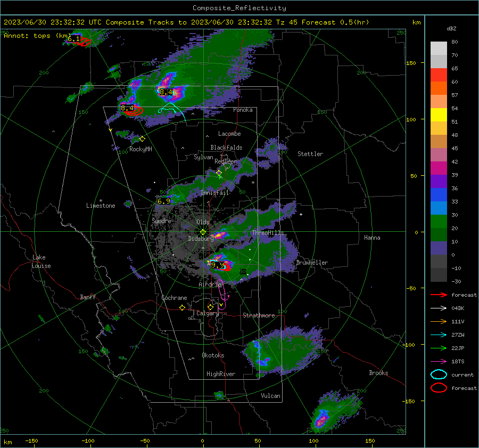
Task: Click the Limestone label
Action: click(x=101, y=206)
